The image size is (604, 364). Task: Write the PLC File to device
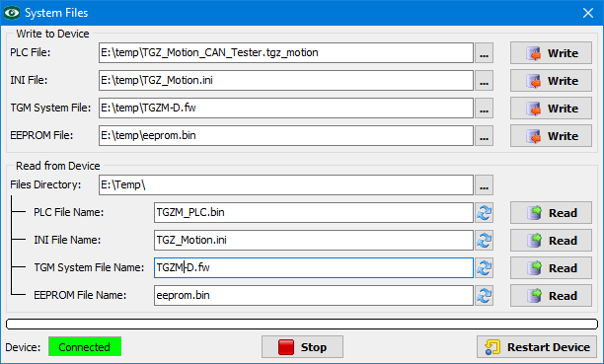pos(552,53)
